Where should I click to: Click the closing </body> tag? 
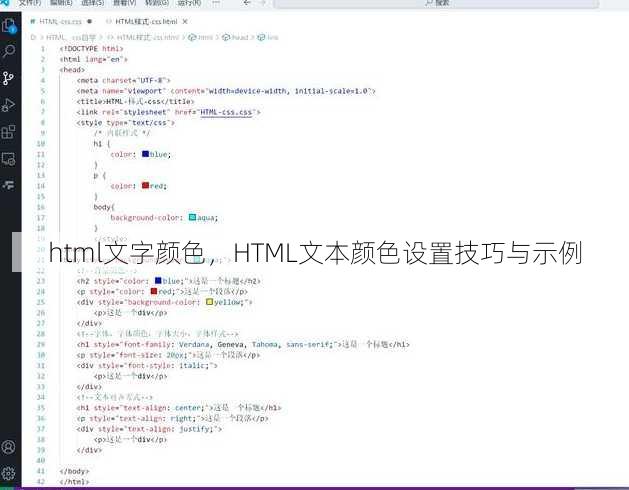click(x=74, y=471)
